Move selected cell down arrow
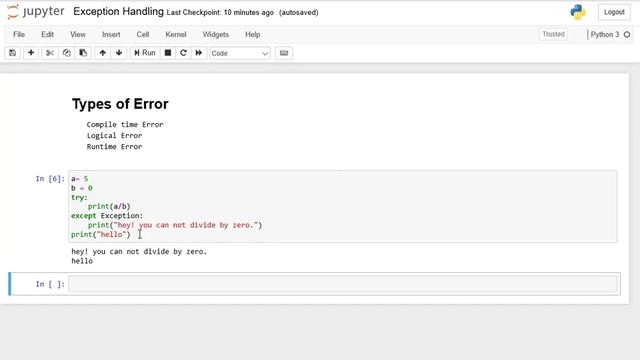The image size is (640, 360). click(x=119, y=53)
